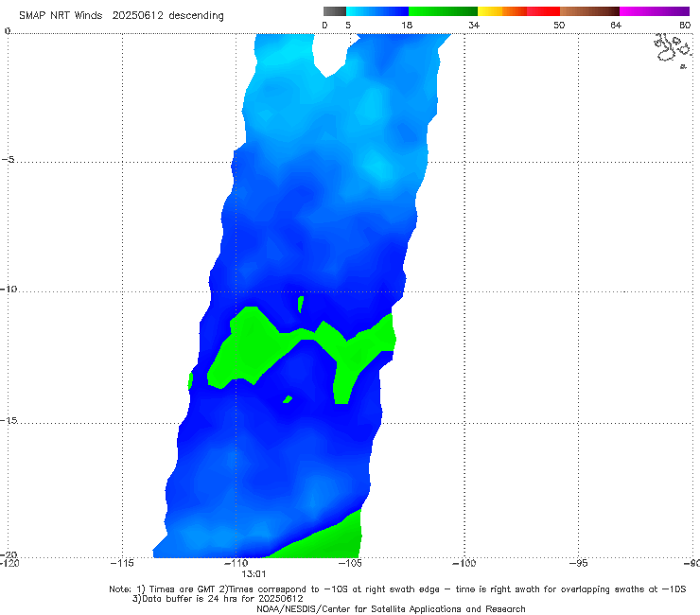Click the green segment of the color bar
Image resolution: width=700 pixels, height=615 pixels.
(x=443, y=11)
